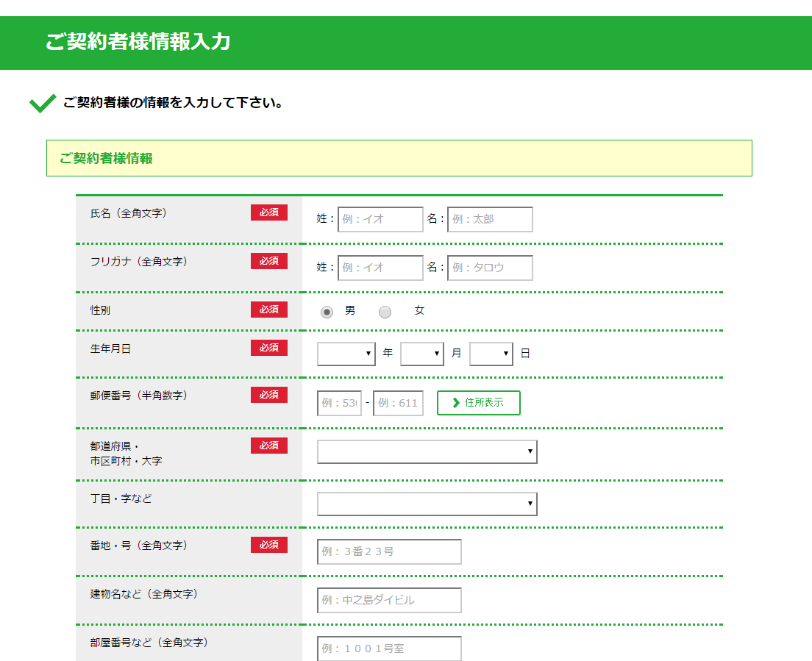Click the surname field for 氏名

coord(380,219)
